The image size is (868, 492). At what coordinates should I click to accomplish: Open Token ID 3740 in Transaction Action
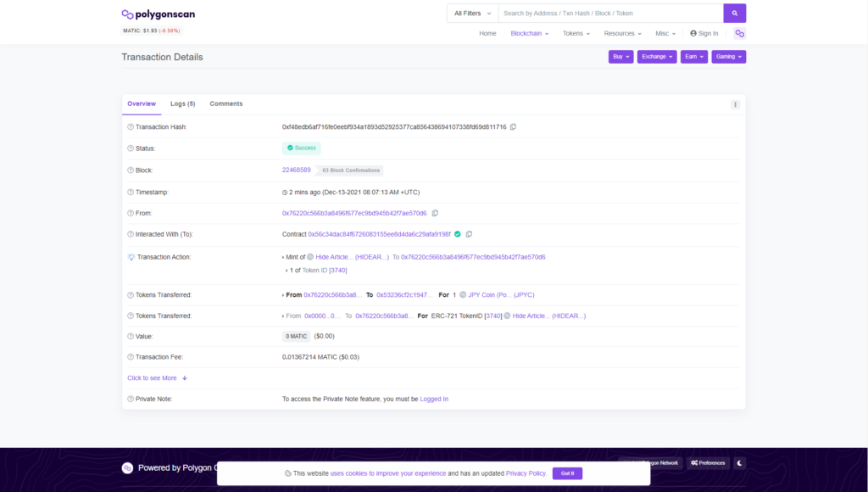pyautogui.click(x=338, y=271)
